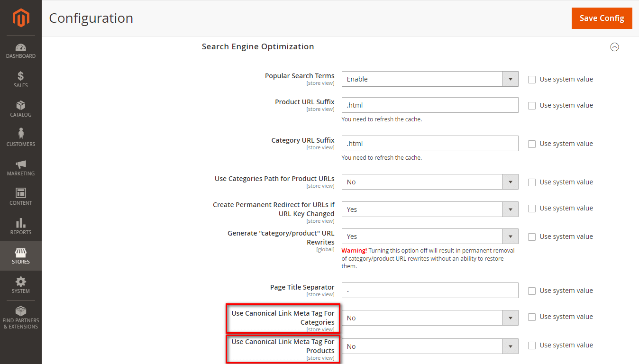This screenshot has width=639, height=364.
Task: Check Use system value for Product URL Suffix
Action: [x=532, y=106]
